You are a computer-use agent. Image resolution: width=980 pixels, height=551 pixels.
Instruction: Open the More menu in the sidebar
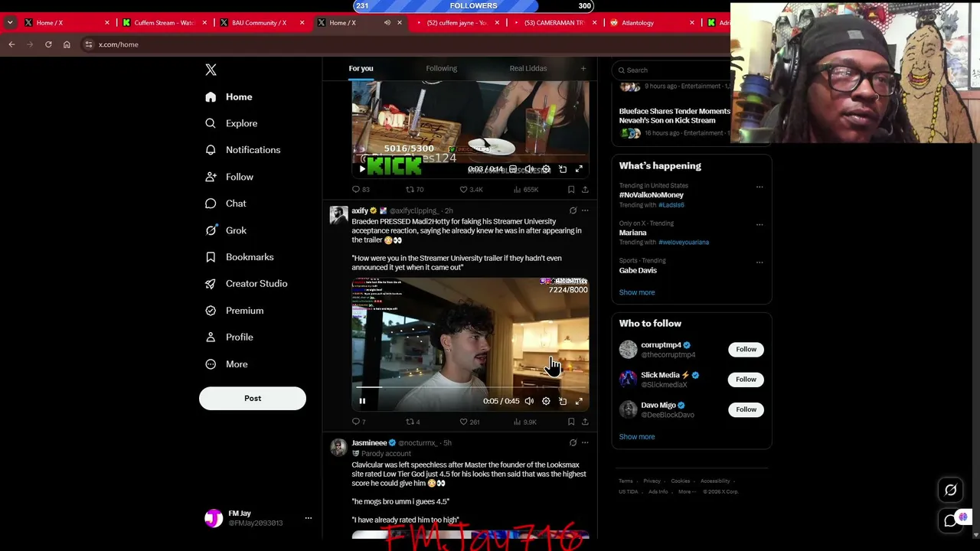(227, 364)
